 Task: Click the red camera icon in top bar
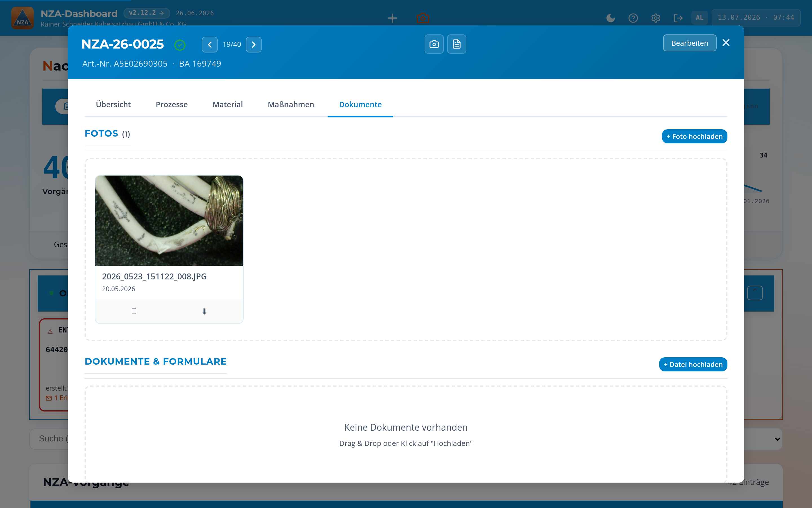423,18
